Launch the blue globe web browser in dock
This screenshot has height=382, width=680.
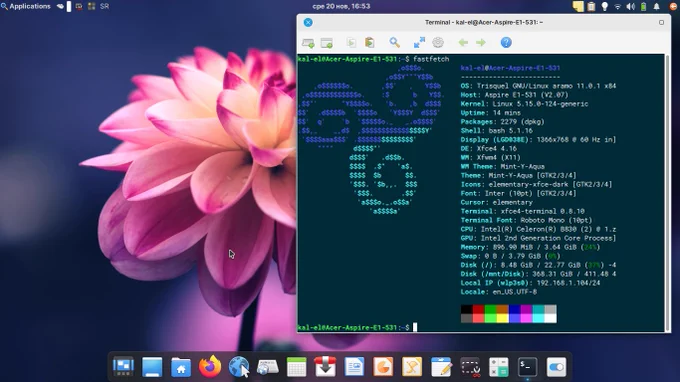pos(239,367)
